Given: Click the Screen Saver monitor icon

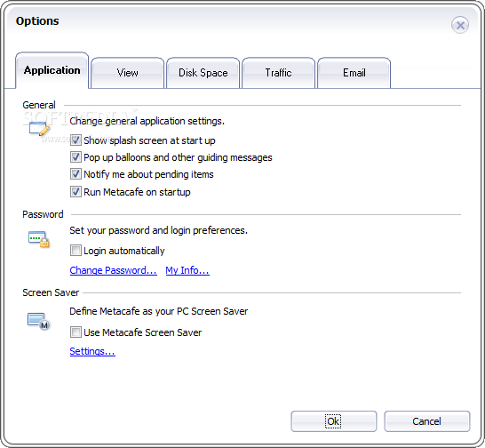Looking at the screenshot, I should coord(39,322).
